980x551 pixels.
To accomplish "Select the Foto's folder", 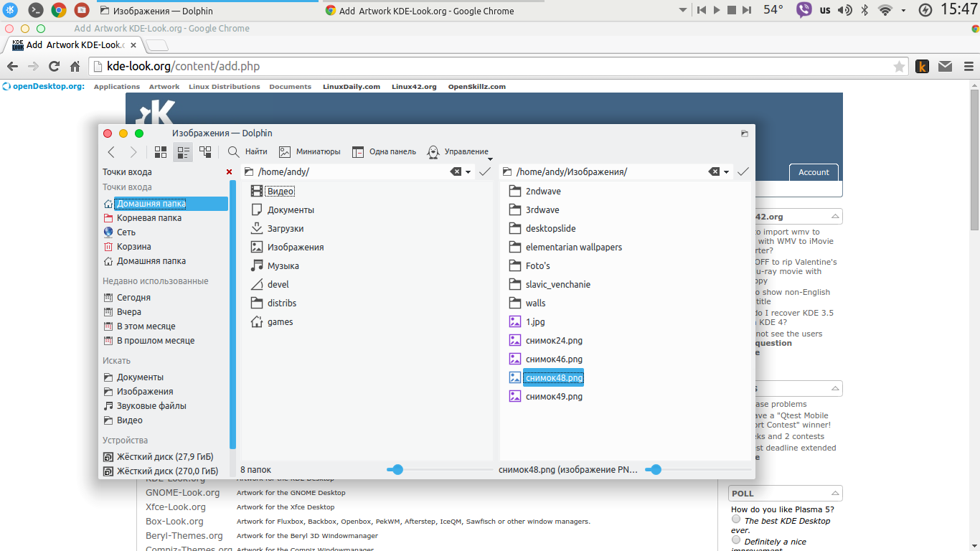I will click(x=529, y=265).
